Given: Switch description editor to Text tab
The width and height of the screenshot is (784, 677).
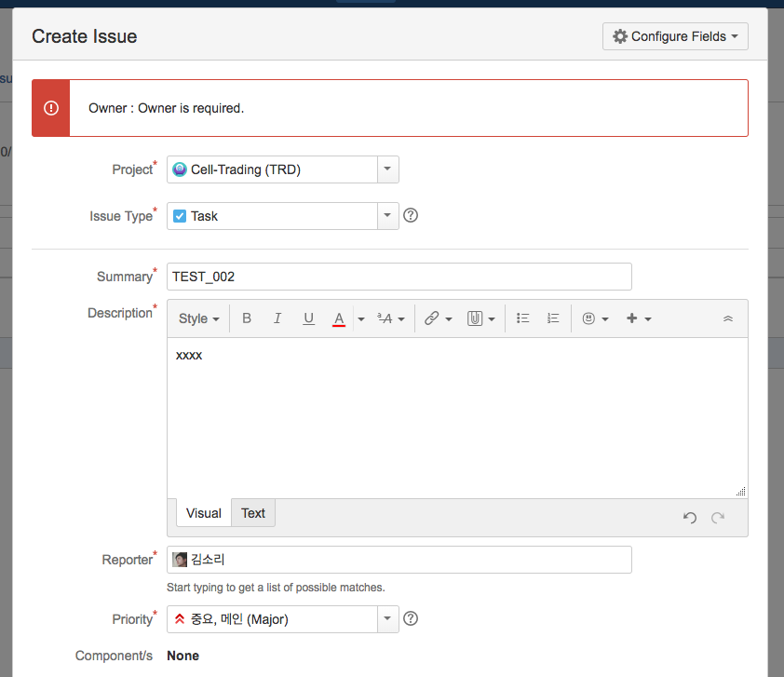Looking at the screenshot, I should pyautogui.click(x=253, y=513).
